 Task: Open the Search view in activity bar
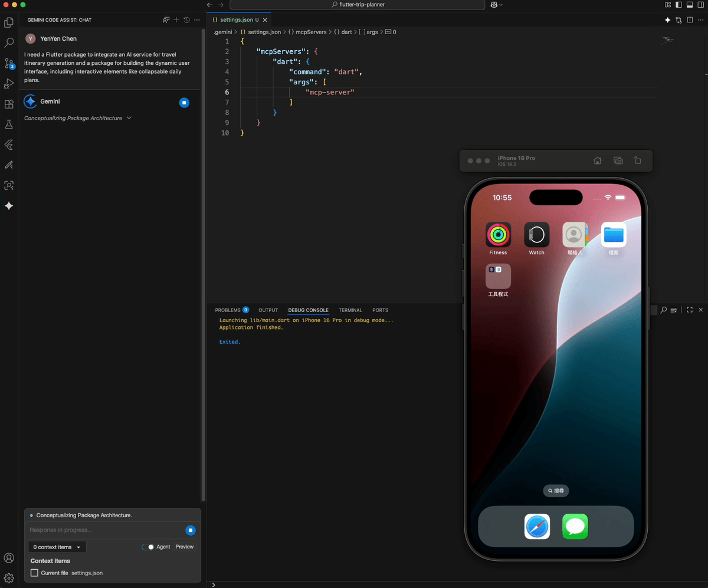tap(9, 43)
